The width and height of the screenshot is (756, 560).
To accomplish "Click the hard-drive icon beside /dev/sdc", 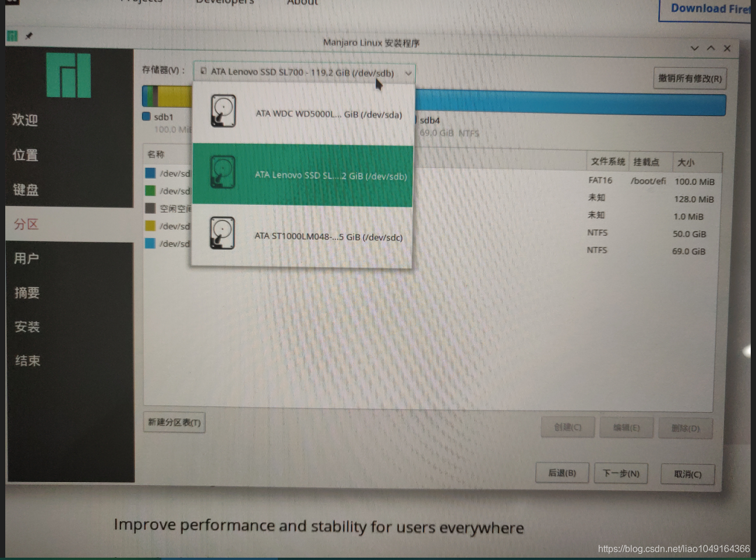I will point(222,233).
